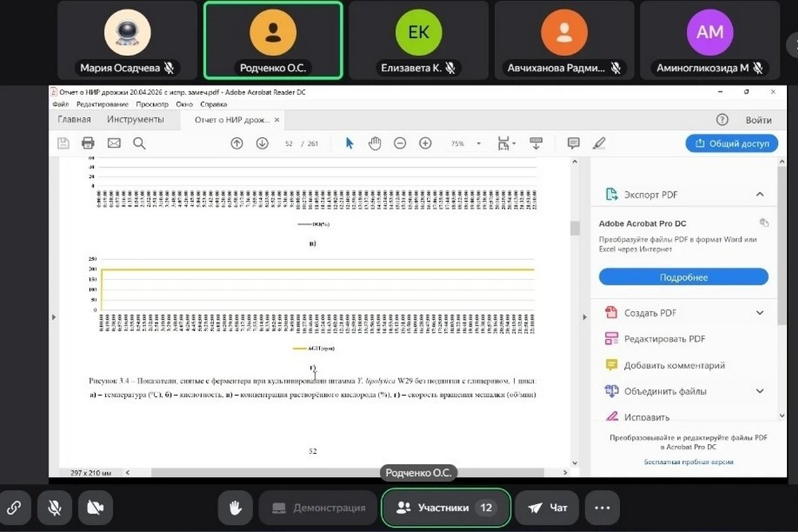Collapse the Экспорт PDF section chevron

[x=760, y=195]
